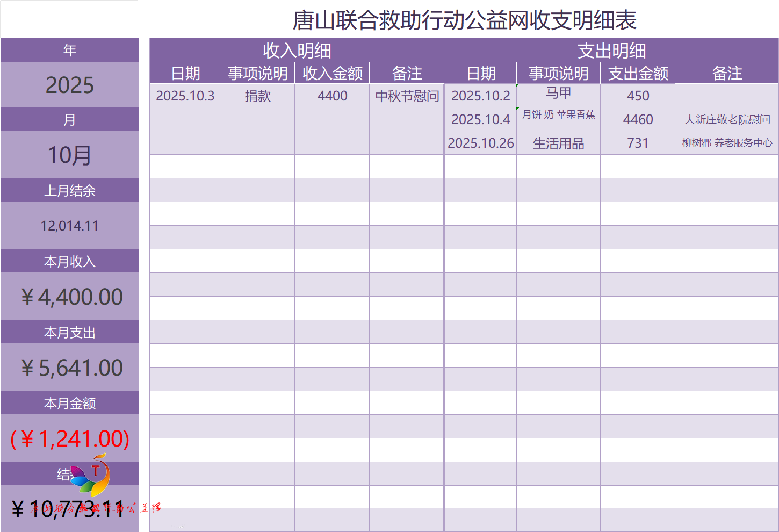
Task: Select the year cell showing 2025
Action: [x=69, y=85]
